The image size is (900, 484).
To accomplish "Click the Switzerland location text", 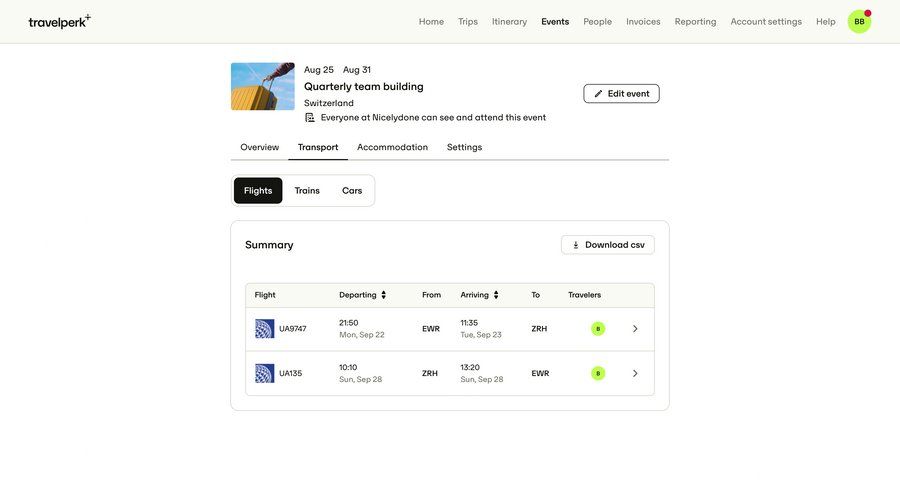I will point(328,103).
